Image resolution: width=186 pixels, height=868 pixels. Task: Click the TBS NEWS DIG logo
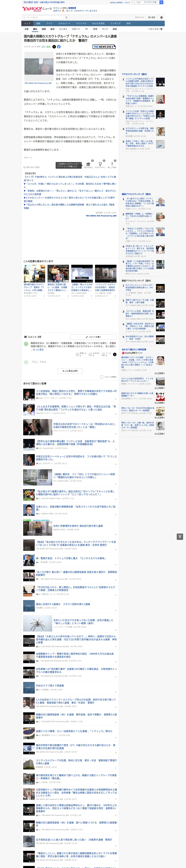[104, 47]
